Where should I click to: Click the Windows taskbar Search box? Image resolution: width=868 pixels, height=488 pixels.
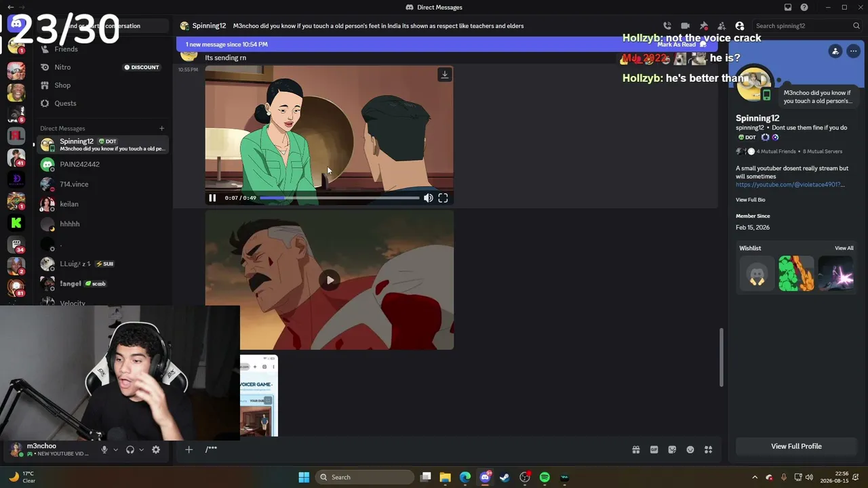point(366,477)
